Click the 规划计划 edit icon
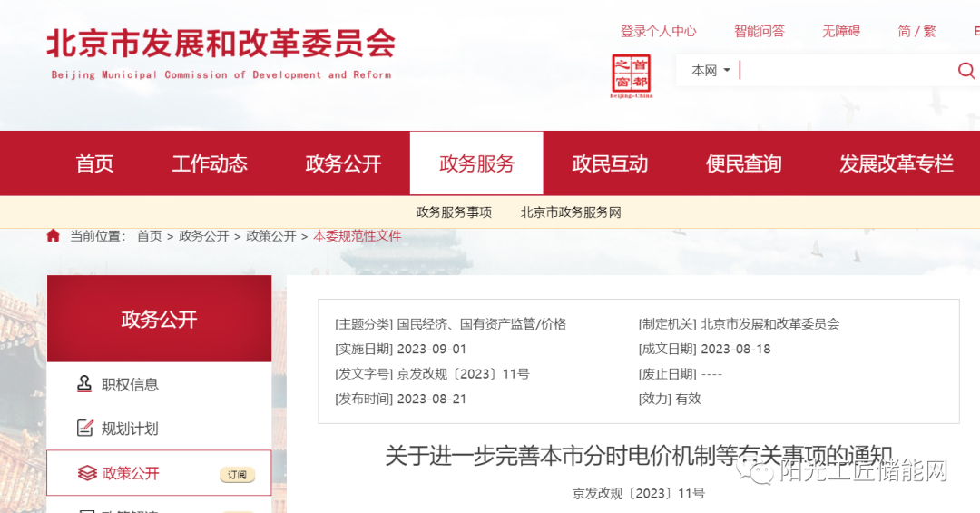980x513 pixels. pyautogui.click(x=84, y=428)
